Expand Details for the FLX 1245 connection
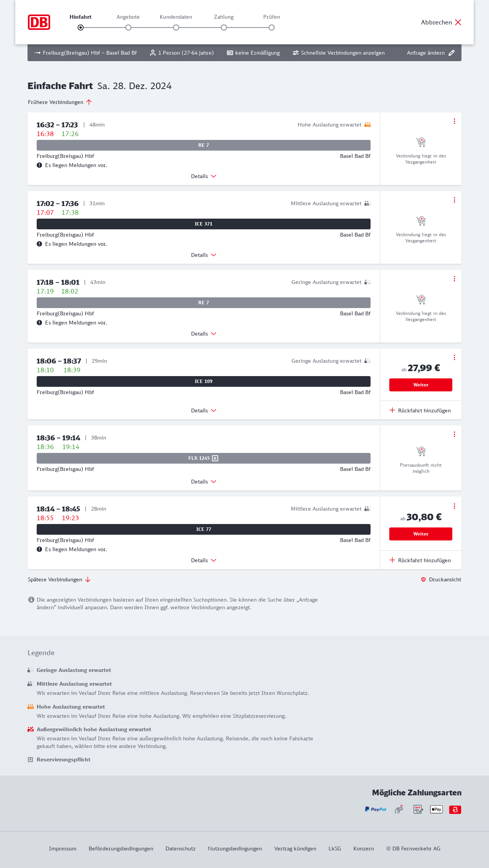Viewport: 489px width, 868px height. coord(204,482)
